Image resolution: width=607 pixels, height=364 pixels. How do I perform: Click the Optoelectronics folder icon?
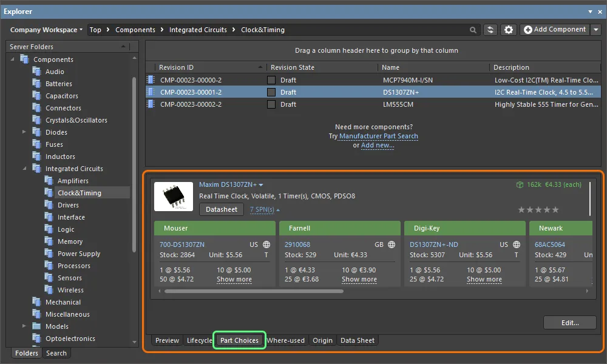[x=36, y=339]
